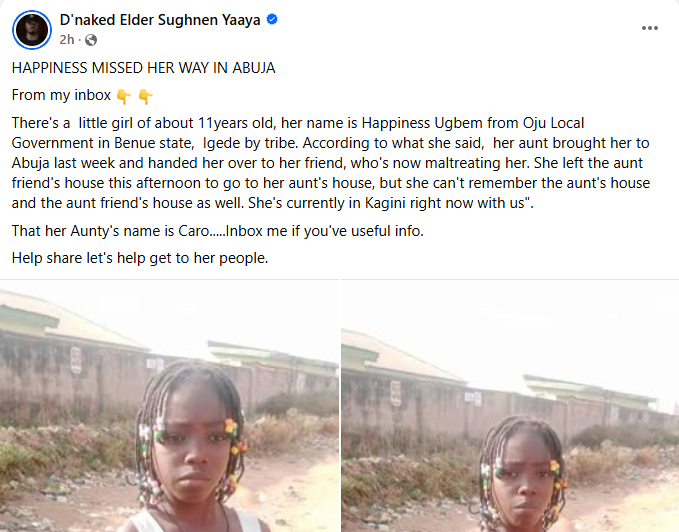Open the right photo of the girl
The image size is (679, 532).
510,406
